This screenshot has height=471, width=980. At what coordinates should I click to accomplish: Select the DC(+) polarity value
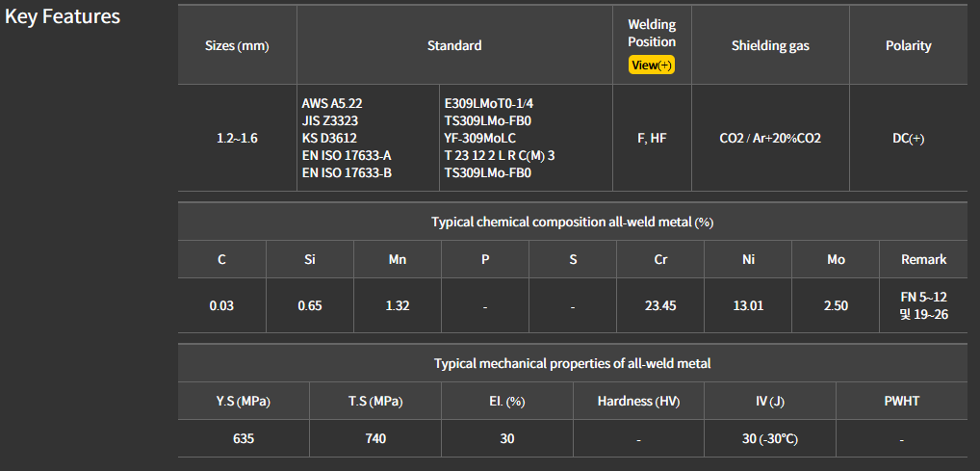[x=908, y=138]
